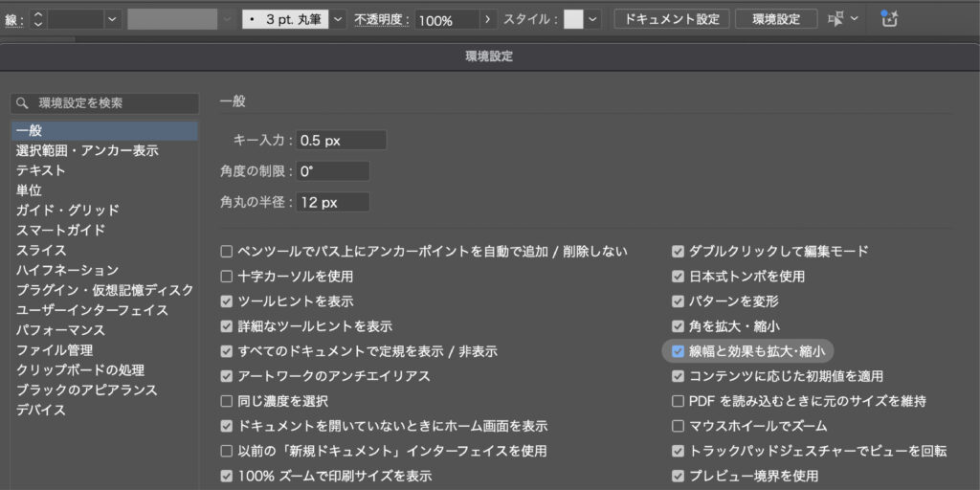Open the 3 pt. 丸筆 brush dropdown

coord(338,19)
